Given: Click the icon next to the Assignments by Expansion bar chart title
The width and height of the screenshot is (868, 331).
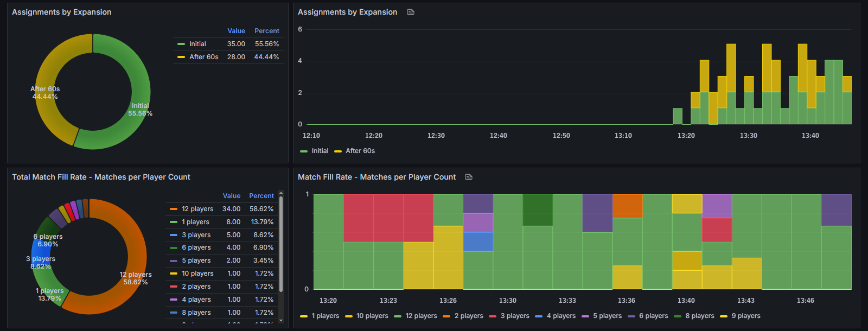Looking at the screenshot, I should [x=411, y=12].
